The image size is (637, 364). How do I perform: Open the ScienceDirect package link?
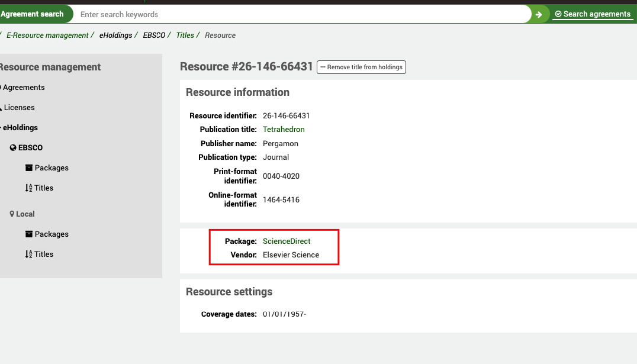[x=287, y=241]
